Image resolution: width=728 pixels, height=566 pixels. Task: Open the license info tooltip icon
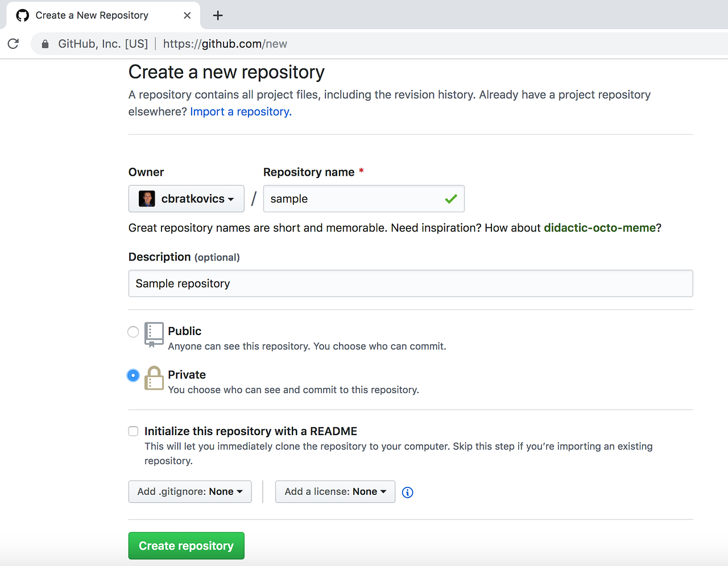[x=407, y=492]
